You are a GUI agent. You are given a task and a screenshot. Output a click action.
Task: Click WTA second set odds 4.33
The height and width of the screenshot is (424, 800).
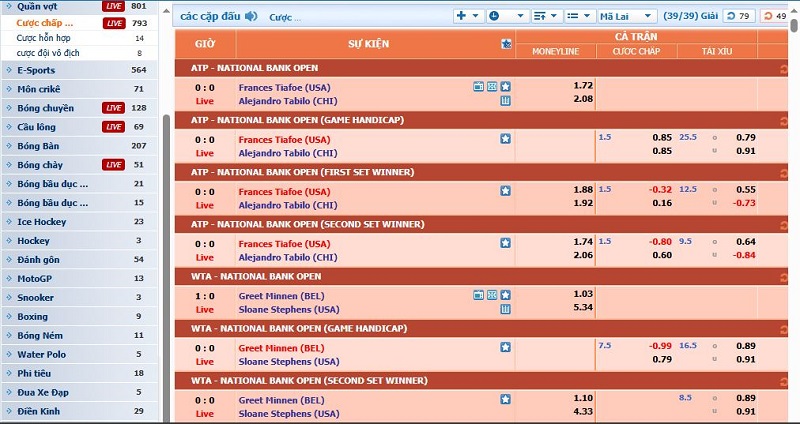583,411
